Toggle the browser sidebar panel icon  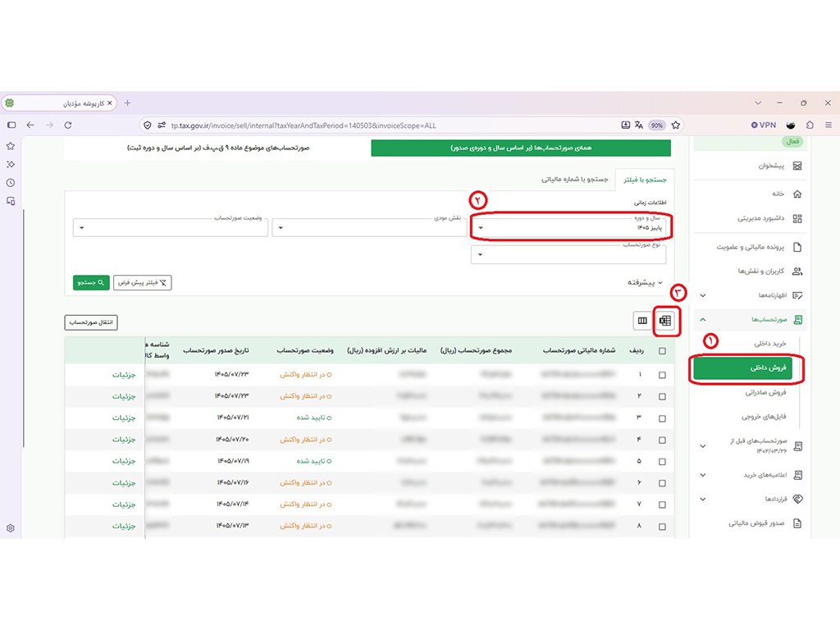11,126
